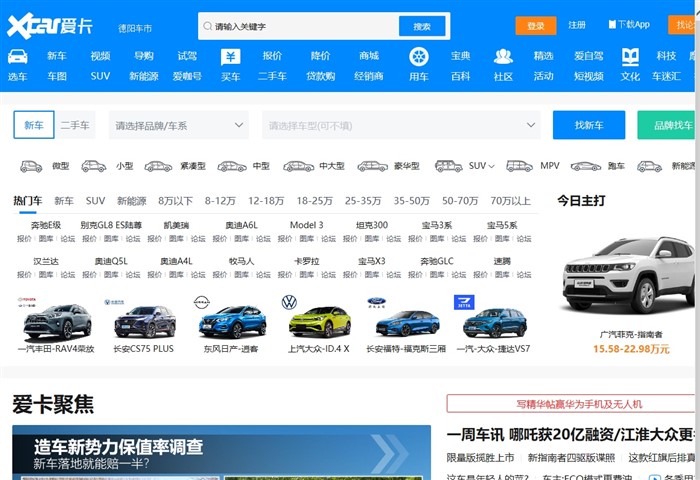
Task: Open the 卡罗拉 link
Action: point(307,261)
